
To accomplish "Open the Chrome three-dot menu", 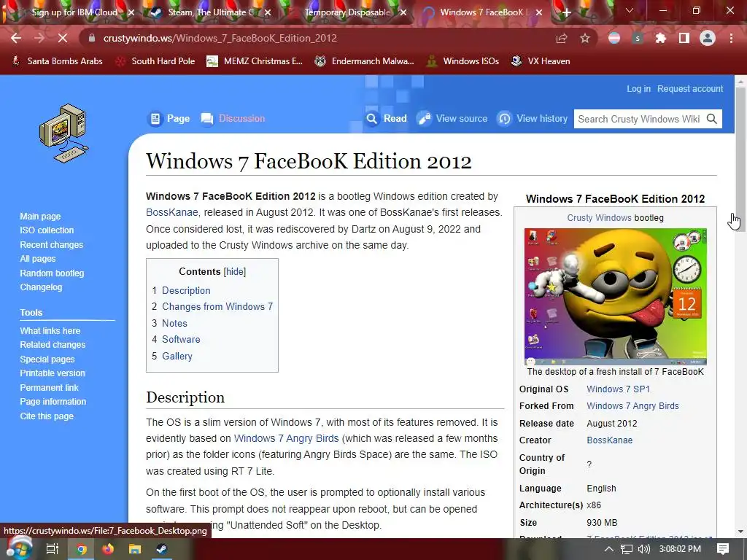I will pyautogui.click(x=731, y=38).
